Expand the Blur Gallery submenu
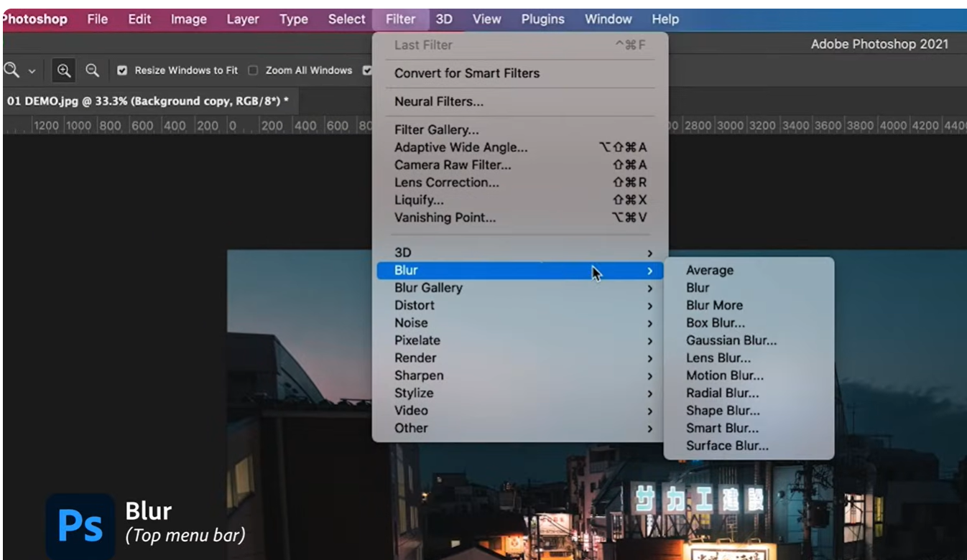 [x=428, y=288]
